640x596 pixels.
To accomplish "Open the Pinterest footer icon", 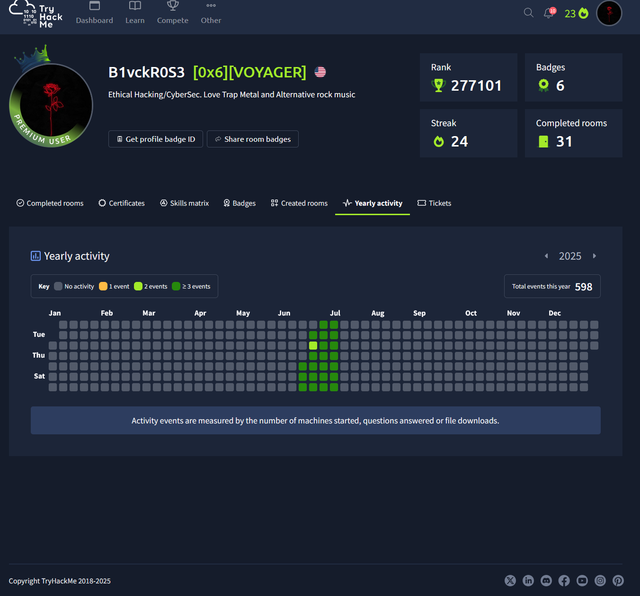I will pyautogui.click(x=618, y=580).
